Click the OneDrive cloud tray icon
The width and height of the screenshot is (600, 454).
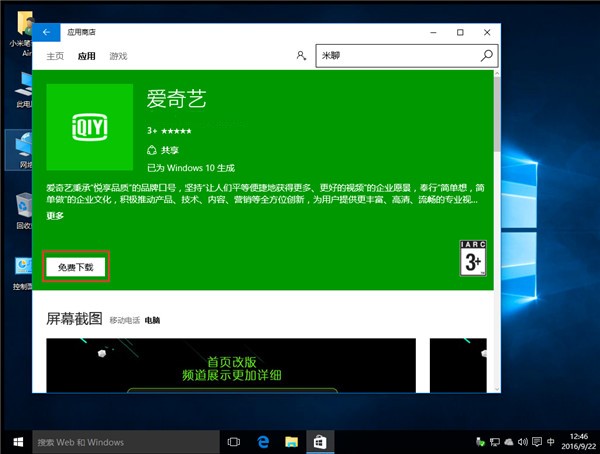tap(509, 442)
